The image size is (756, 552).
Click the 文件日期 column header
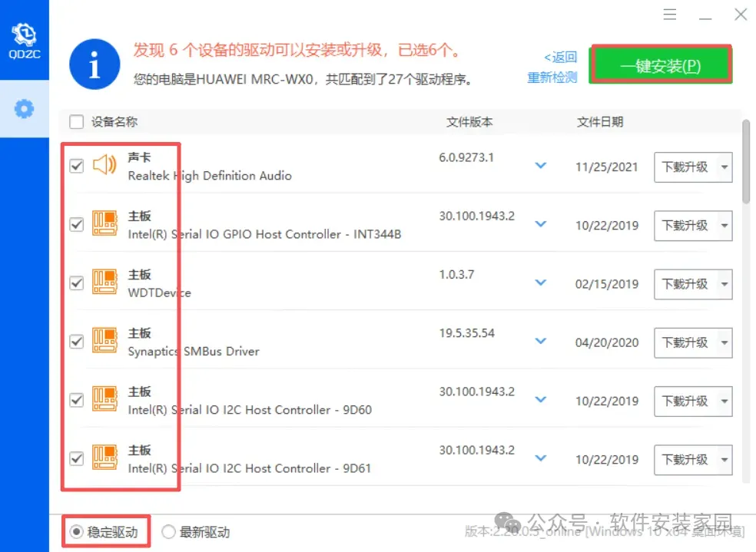600,122
